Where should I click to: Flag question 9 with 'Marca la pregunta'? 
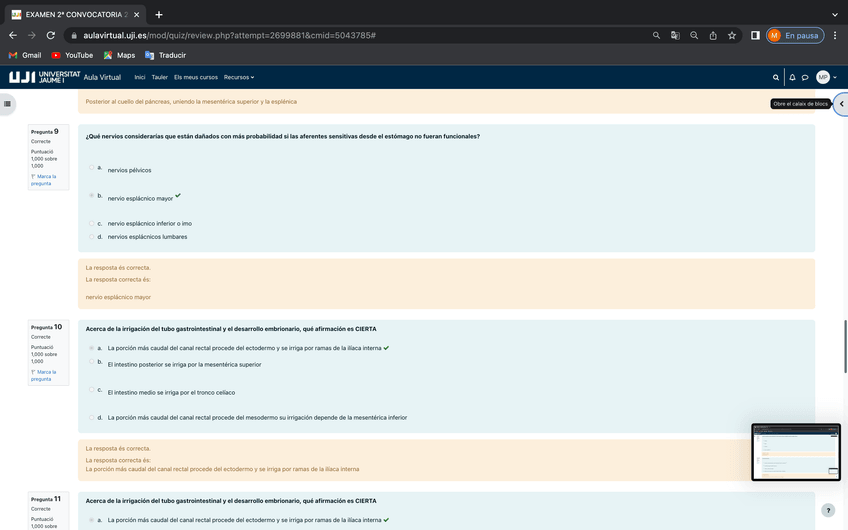[43, 180]
